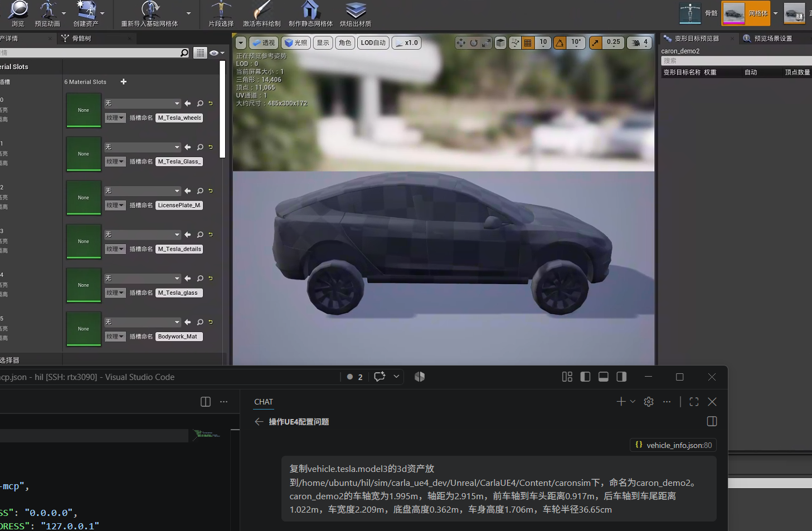Click the M_Tesla_Glass_ slot name field
The height and width of the screenshot is (531, 812).
[x=179, y=162]
